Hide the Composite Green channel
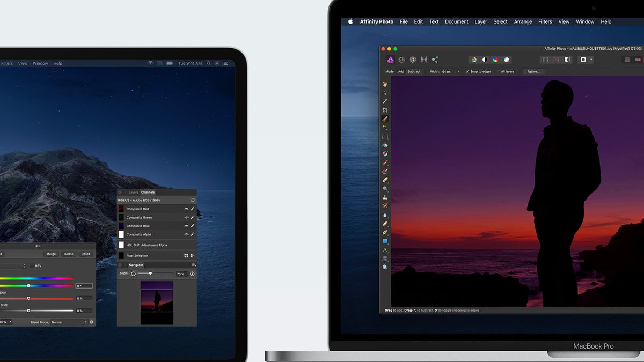The width and height of the screenshot is (644, 362). [x=187, y=218]
